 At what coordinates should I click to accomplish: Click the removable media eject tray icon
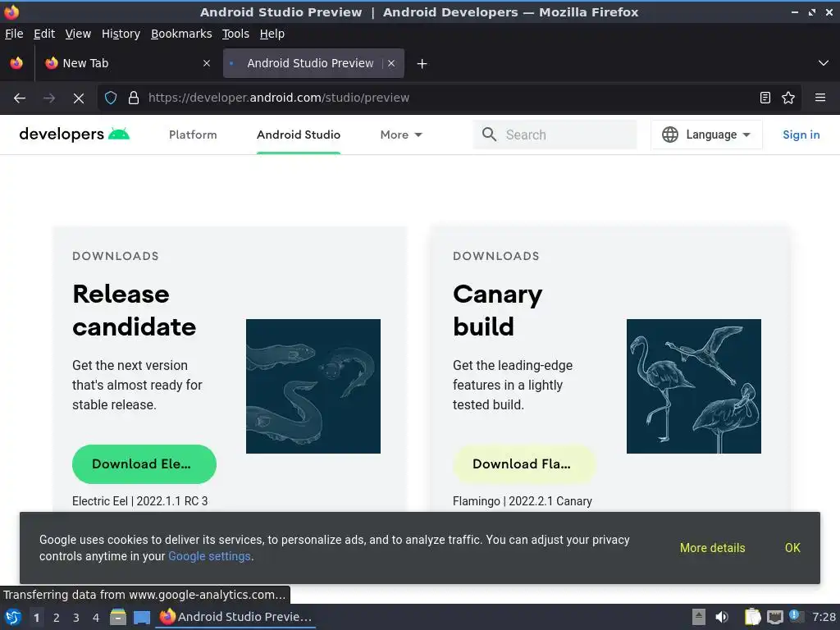(699, 617)
